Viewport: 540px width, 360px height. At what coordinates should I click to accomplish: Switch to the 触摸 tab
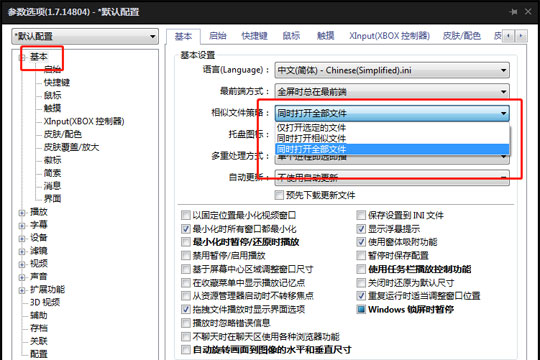(325, 36)
